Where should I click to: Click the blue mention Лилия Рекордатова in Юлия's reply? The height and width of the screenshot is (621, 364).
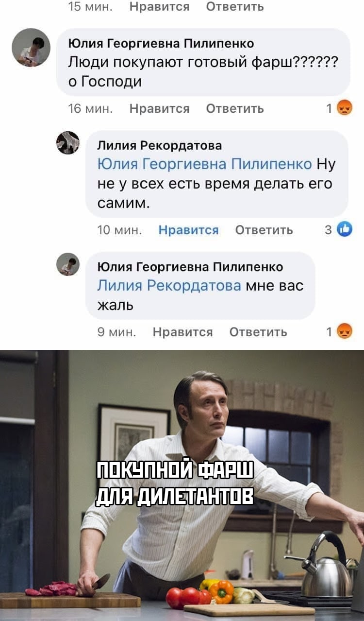tap(169, 285)
